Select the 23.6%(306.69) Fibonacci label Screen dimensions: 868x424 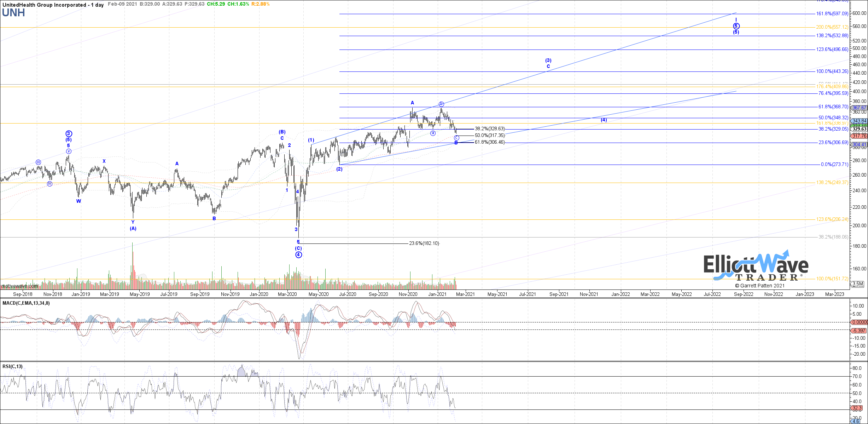click(x=833, y=143)
